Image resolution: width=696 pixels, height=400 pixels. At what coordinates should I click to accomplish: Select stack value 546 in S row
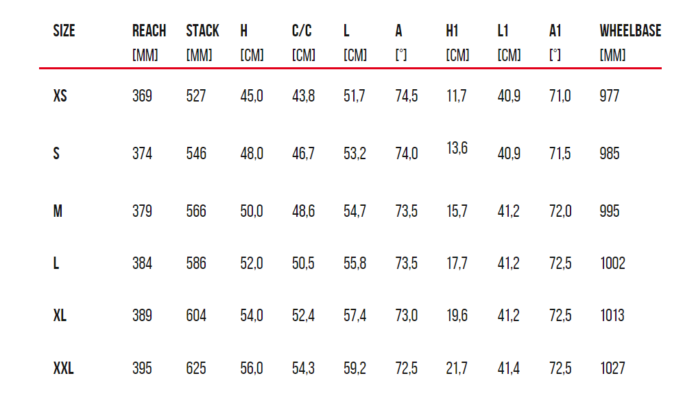196,154
